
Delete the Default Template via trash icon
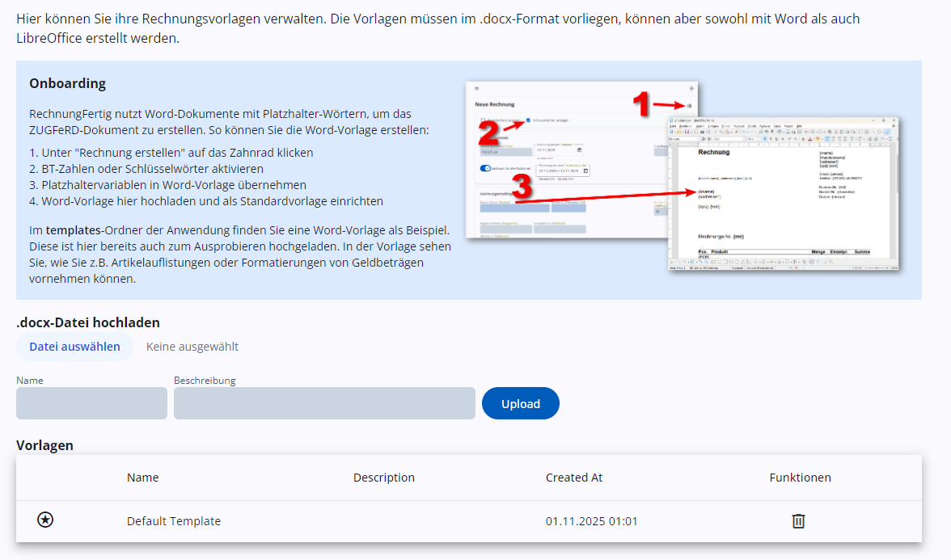[798, 521]
